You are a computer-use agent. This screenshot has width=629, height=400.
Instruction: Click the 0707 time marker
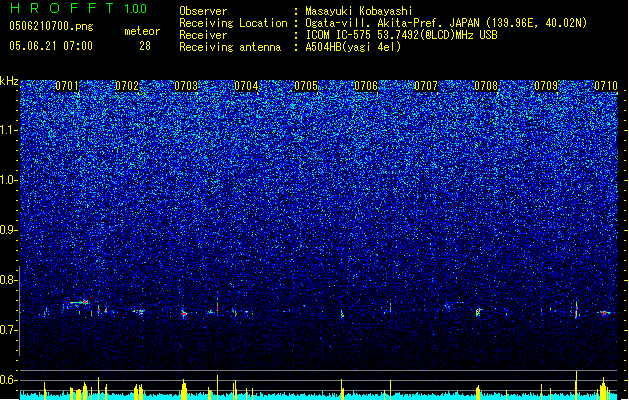pyautogui.click(x=426, y=86)
